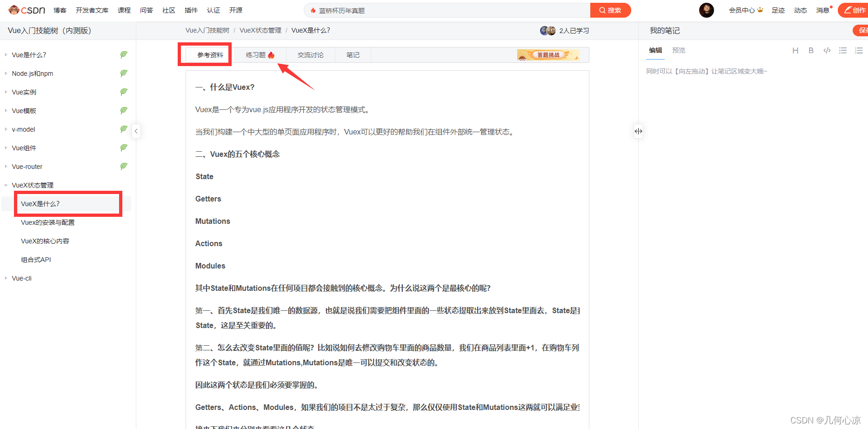Open 认证 in top navigation
868x429 pixels.
[214, 10]
